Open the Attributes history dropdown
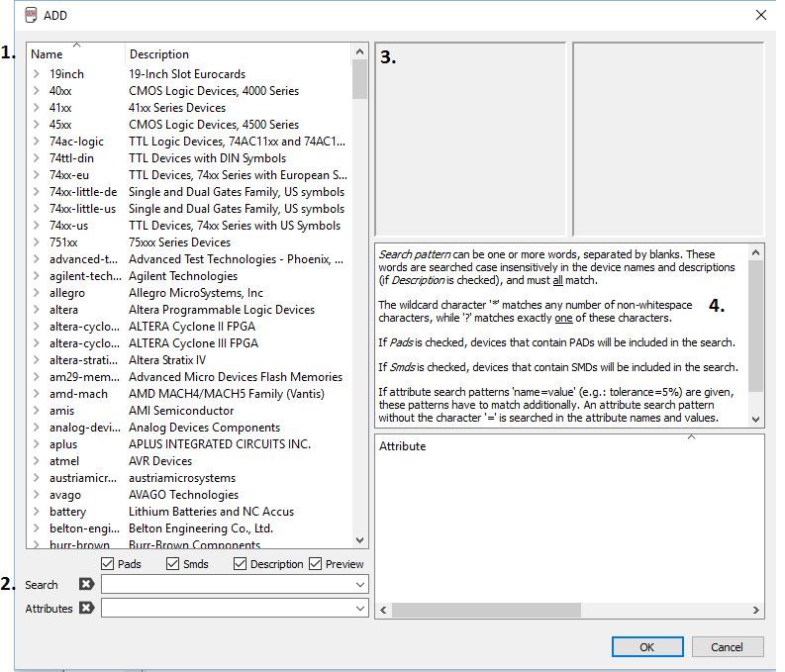This screenshot has height=672, width=785. [x=360, y=609]
